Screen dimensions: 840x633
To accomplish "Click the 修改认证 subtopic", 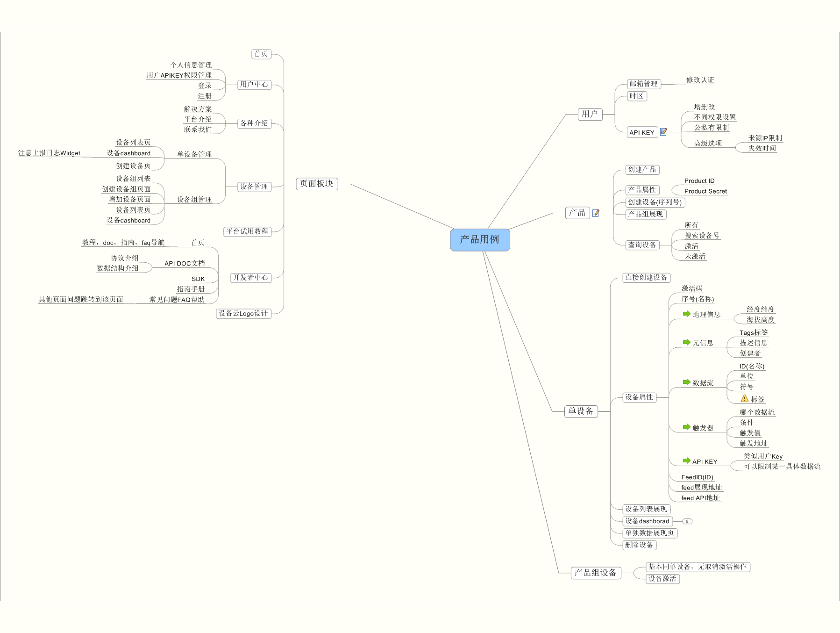I will click(x=700, y=80).
